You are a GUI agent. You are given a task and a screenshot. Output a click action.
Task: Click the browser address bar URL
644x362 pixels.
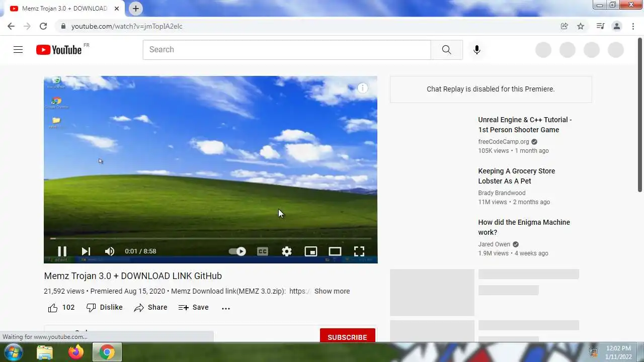127,26
